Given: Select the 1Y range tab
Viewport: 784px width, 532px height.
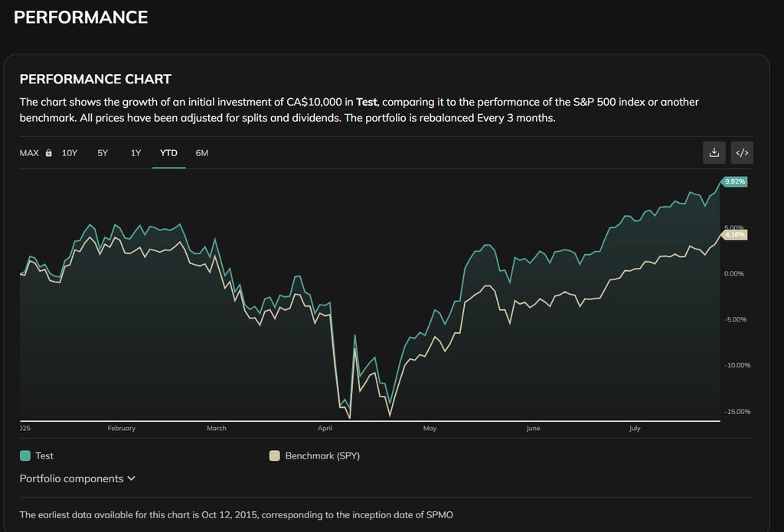Looking at the screenshot, I should (136, 153).
